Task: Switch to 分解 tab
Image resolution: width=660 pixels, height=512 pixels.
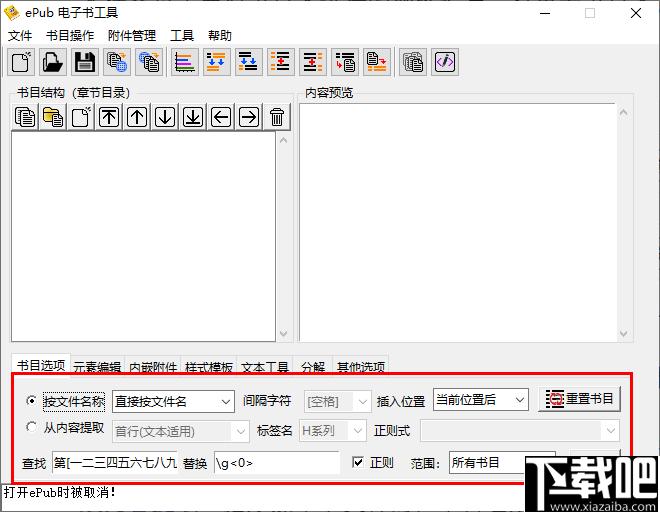Action: [x=313, y=367]
